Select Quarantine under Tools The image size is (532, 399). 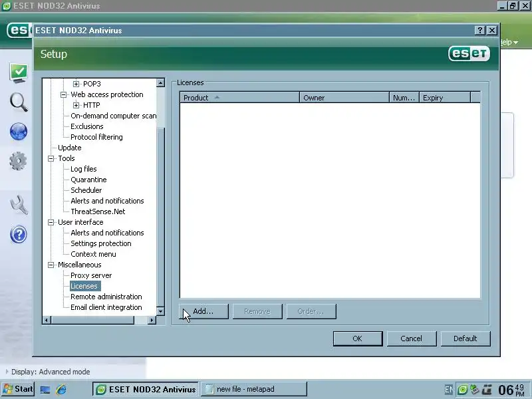pos(88,180)
